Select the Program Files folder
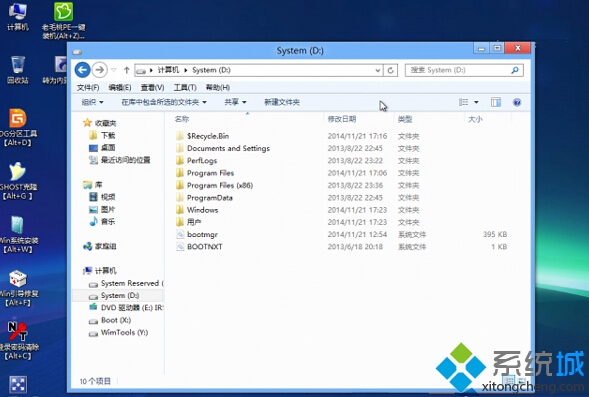Screen dimensions: 589x397 (210, 173)
